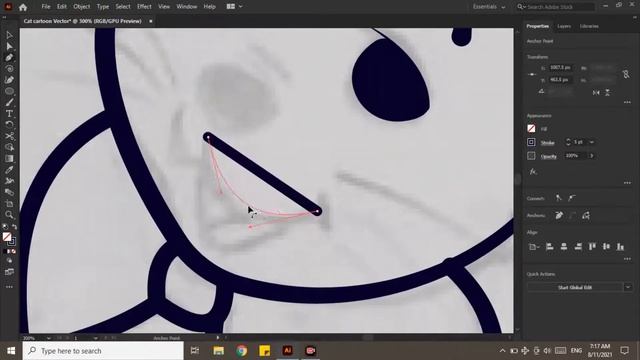The height and width of the screenshot is (360, 640).
Task: Click Flip Horizontally in Transform section
Action: coord(596,93)
